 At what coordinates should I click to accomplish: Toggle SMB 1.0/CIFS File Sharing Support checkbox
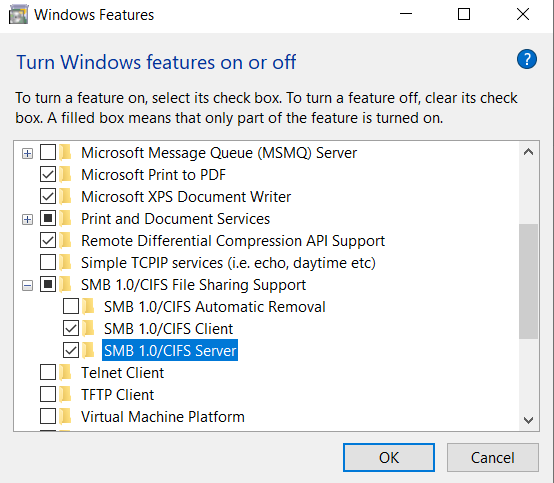pyautogui.click(x=48, y=284)
